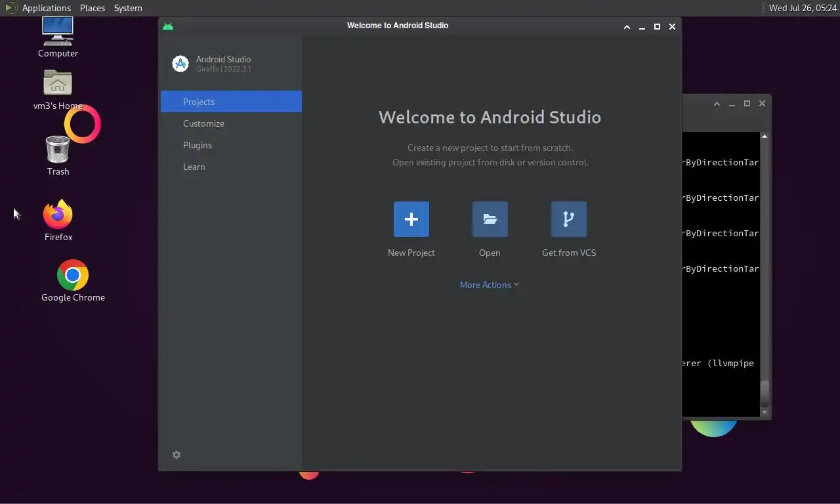Open the Places menu
The width and height of the screenshot is (840, 504).
pyautogui.click(x=93, y=8)
